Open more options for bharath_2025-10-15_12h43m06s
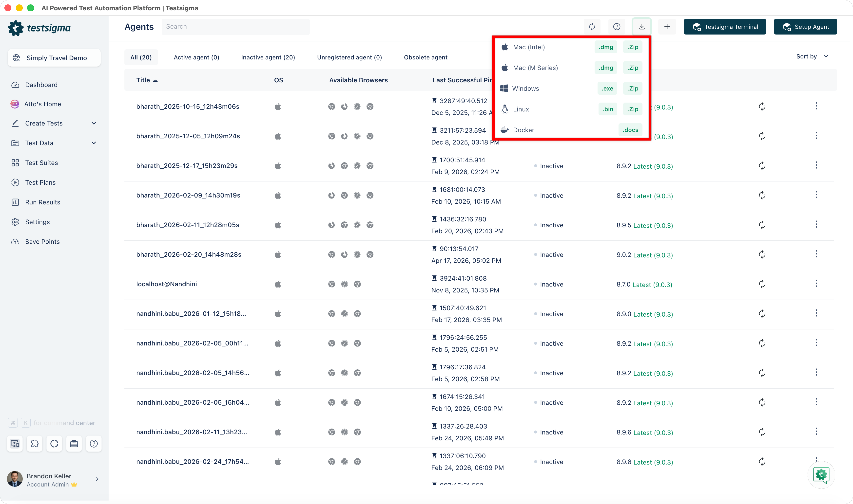Viewport: 853px width, 504px height. pos(816,106)
